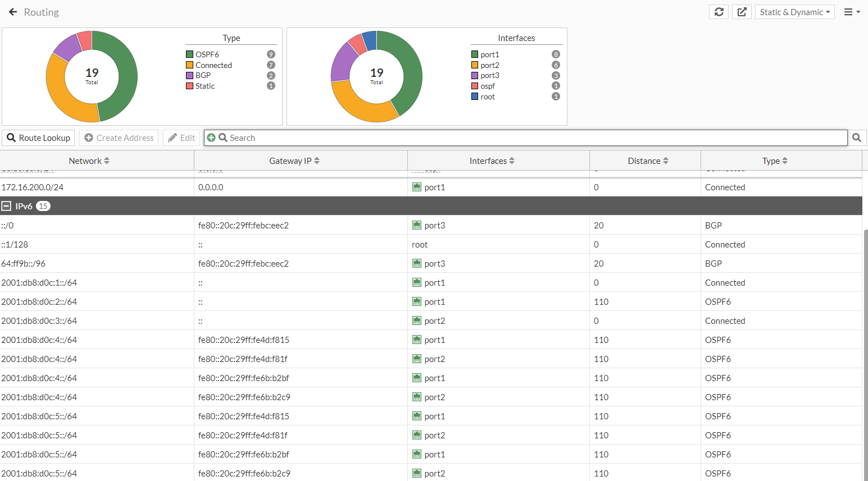Image resolution: width=868 pixels, height=481 pixels.
Task: Click the port3 interface icon in the ::/0 row
Action: 417,225
